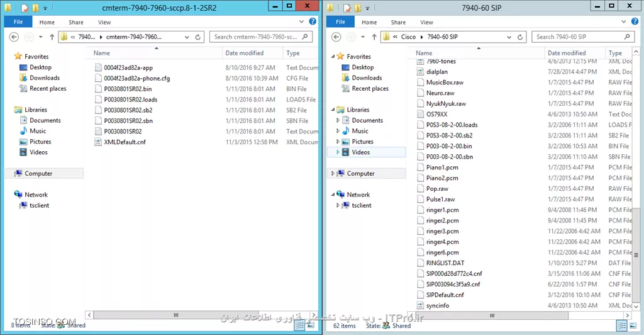This screenshot has width=644, height=335.
Task: Click vertical scrollbar in SIP window file list
Action: point(636,255)
